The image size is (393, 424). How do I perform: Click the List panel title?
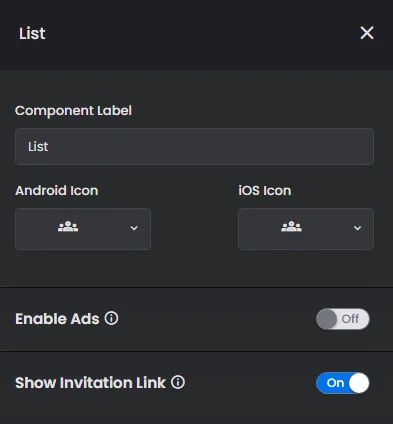click(x=32, y=33)
